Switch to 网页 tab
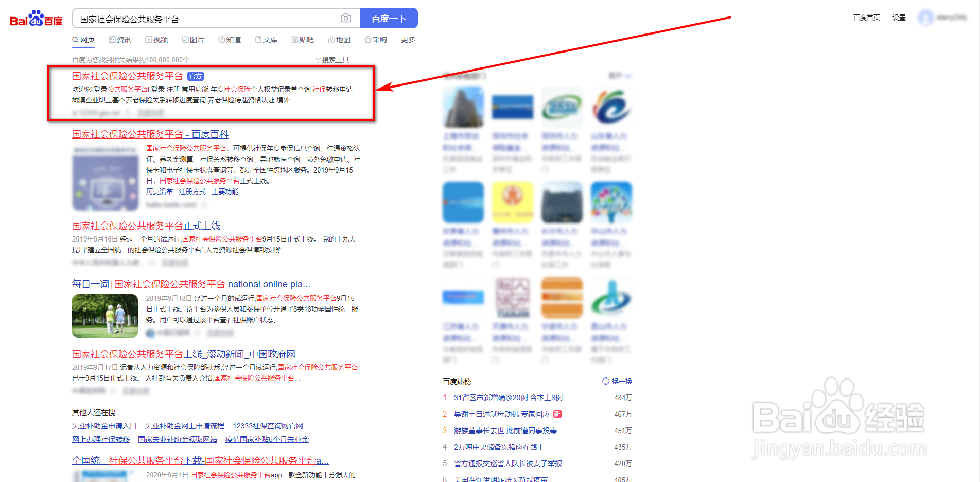This screenshot has height=482, width=980. pos(83,40)
